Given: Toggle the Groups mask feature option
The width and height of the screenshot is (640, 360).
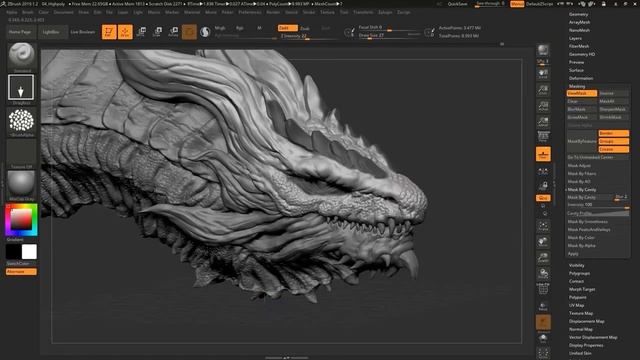Looking at the screenshot, I should point(613,141).
